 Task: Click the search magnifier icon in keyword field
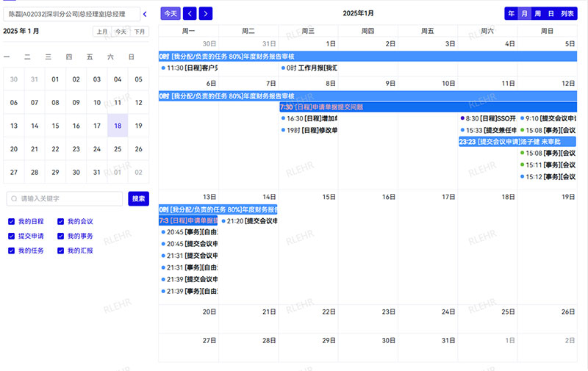click(14, 198)
